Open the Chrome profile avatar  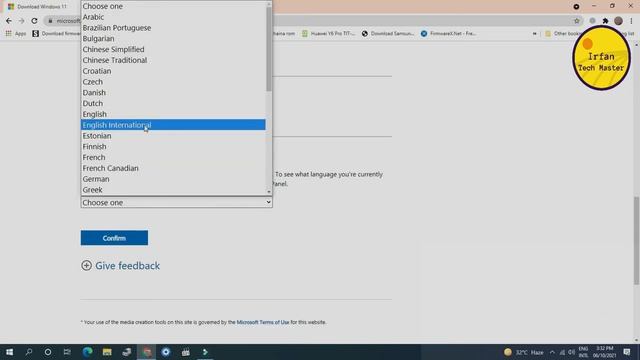618,21
